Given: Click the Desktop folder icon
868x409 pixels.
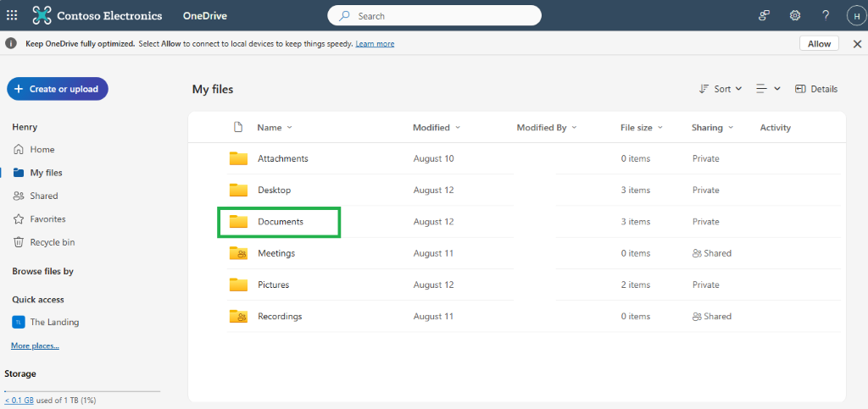Looking at the screenshot, I should [238, 191].
